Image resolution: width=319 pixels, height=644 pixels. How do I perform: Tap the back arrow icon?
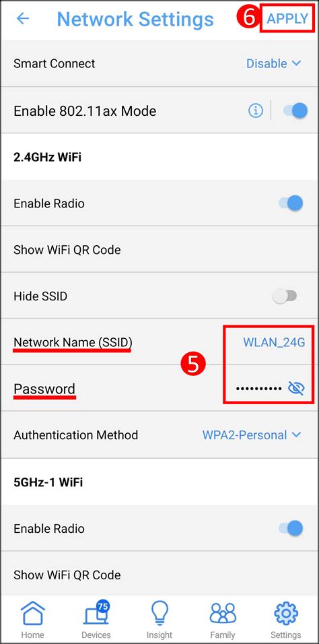(x=23, y=18)
